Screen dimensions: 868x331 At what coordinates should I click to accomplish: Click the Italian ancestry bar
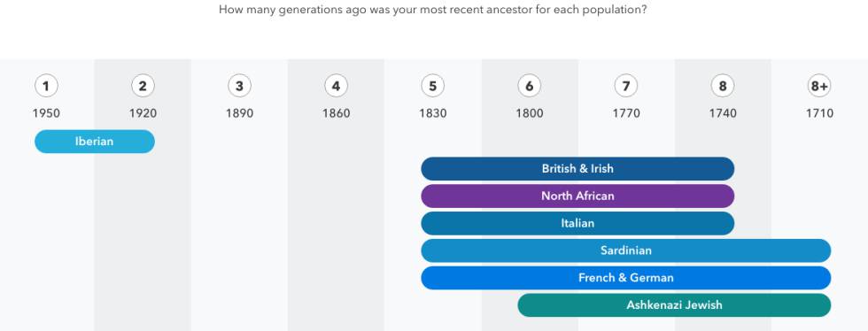point(577,223)
